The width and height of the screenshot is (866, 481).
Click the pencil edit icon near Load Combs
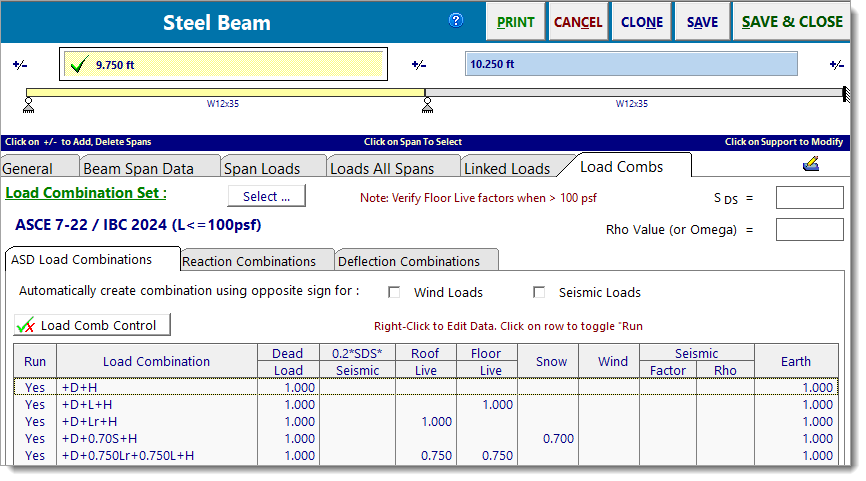(811, 164)
